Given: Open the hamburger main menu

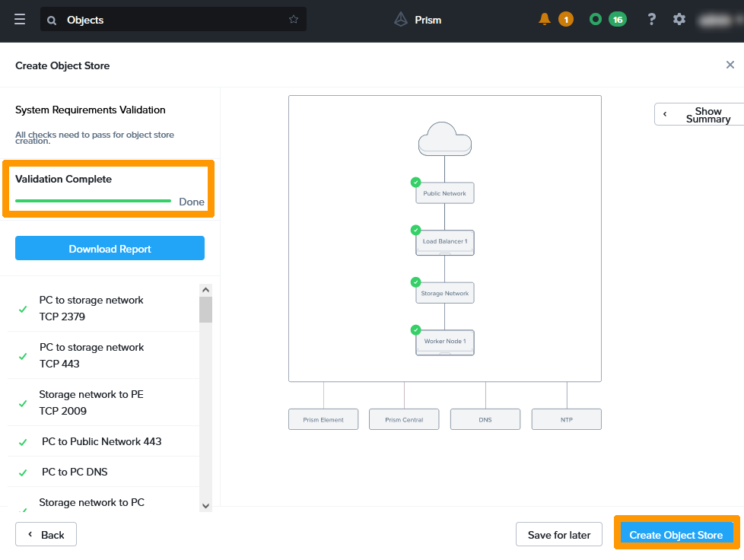Looking at the screenshot, I should click(20, 20).
